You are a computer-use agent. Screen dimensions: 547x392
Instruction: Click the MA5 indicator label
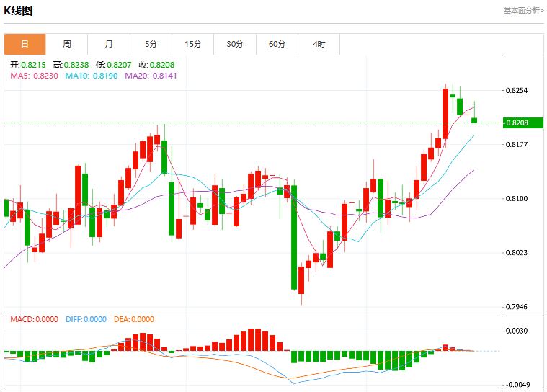34,76
